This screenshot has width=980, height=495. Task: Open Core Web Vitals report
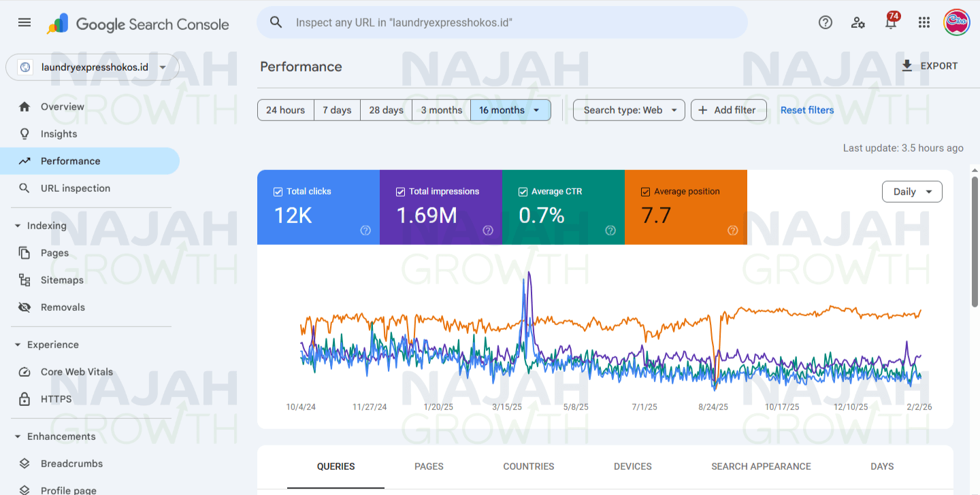click(90, 372)
